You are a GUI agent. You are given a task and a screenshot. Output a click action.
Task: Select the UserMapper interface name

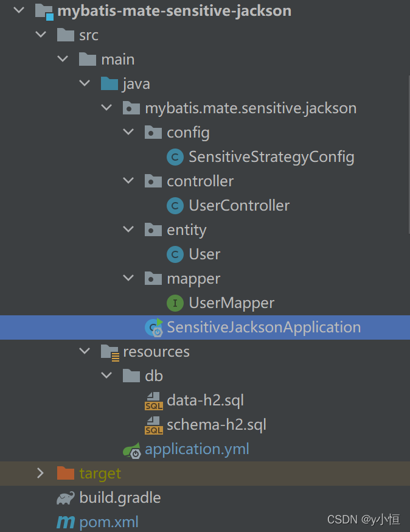[231, 303]
